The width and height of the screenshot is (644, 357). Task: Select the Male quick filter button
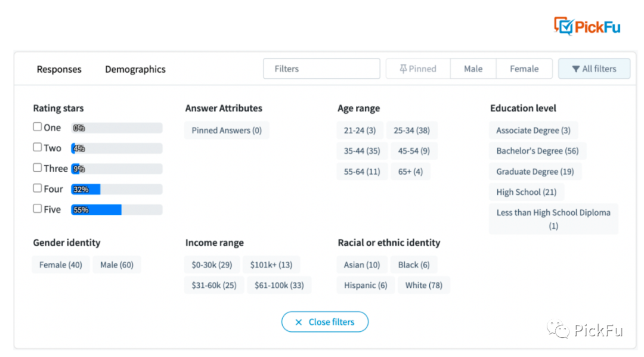point(473,69)
